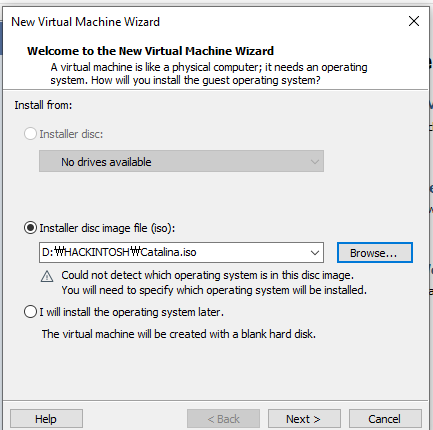Image resolution: width=433 pixels, height=430 pixels.
Task: Cancel the New Virtual Machine Wizard
Action: tap(385, 419)
